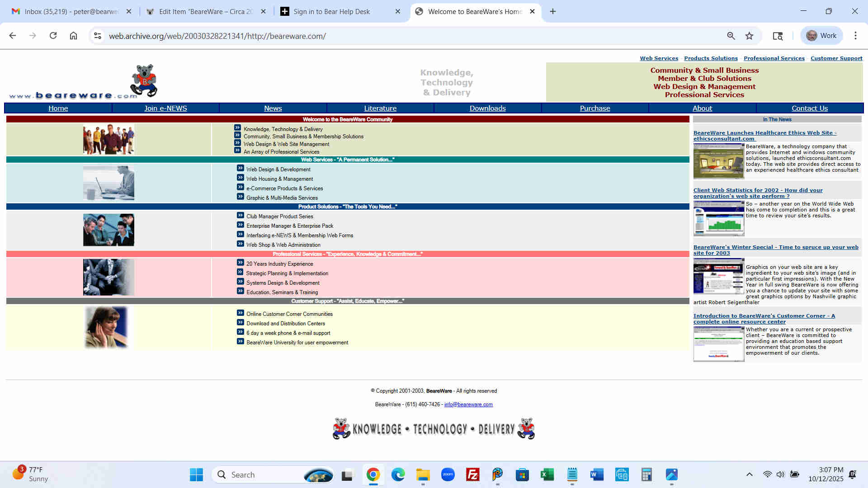The image size is (868, 488).
Task: Open Excel from the taskbar
Action: [x=547, y=474]
